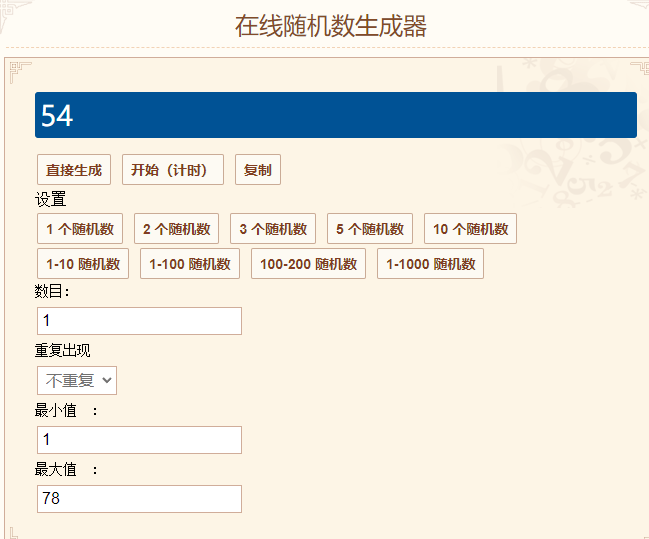Focus the 最大值 field showing 78

[x=139, y=499]
